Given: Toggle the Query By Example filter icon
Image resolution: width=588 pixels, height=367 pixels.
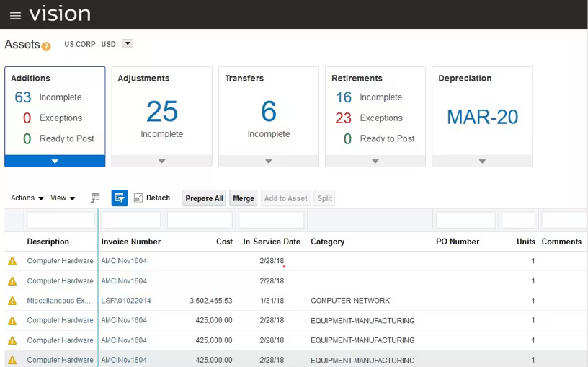Looking at the screenshot, I should click(x=120, y=198).
